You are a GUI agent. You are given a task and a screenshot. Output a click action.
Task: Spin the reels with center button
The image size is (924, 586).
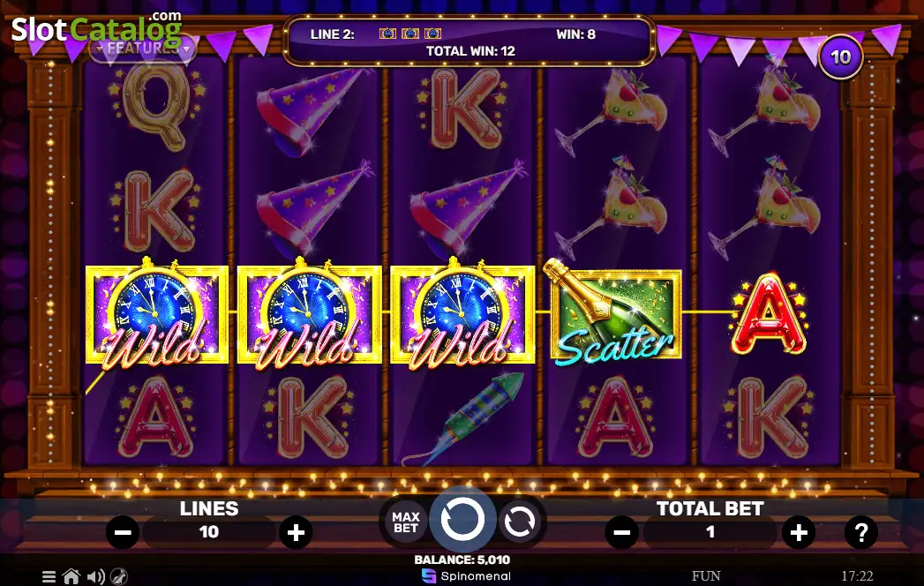point(462,520)
